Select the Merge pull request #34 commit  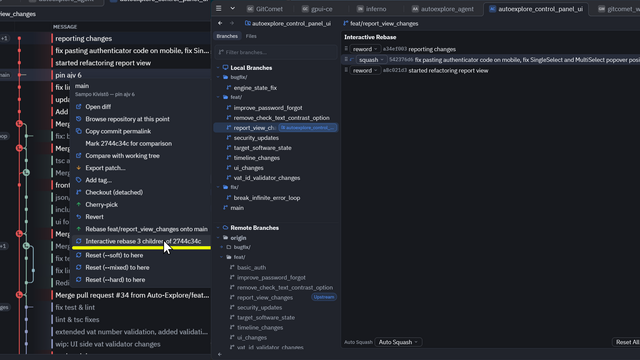point(105,295)
